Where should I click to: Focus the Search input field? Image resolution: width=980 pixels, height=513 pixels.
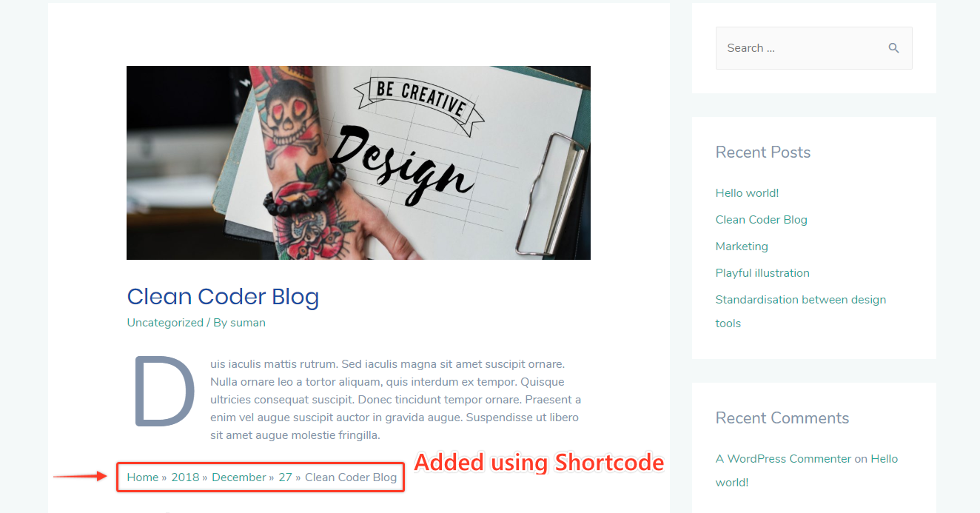[813, 48]
